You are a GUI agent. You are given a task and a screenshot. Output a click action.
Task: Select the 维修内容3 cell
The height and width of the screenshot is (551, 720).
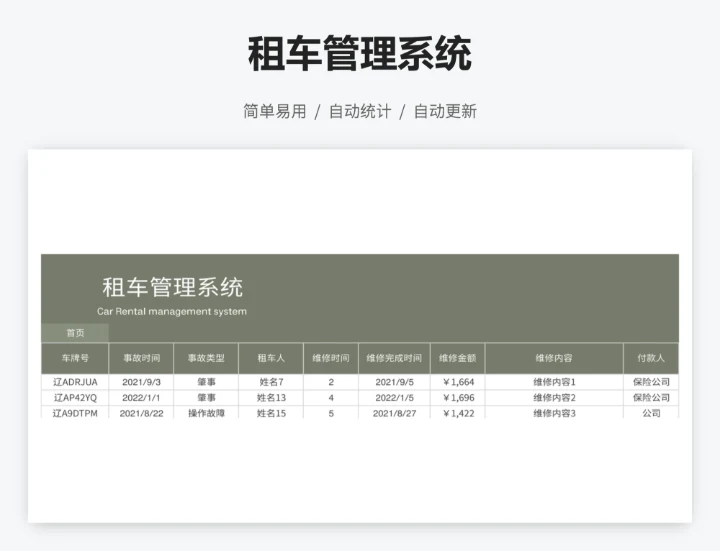point(554,413)
